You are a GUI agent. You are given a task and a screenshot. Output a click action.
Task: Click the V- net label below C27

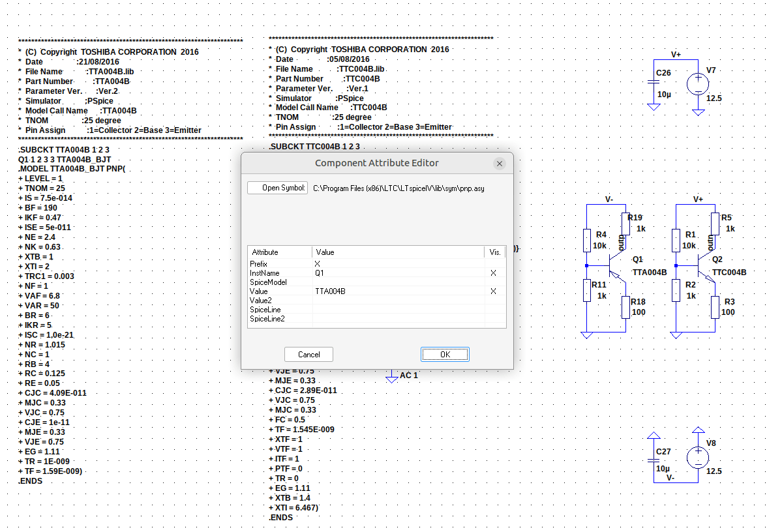coord(670,478)
